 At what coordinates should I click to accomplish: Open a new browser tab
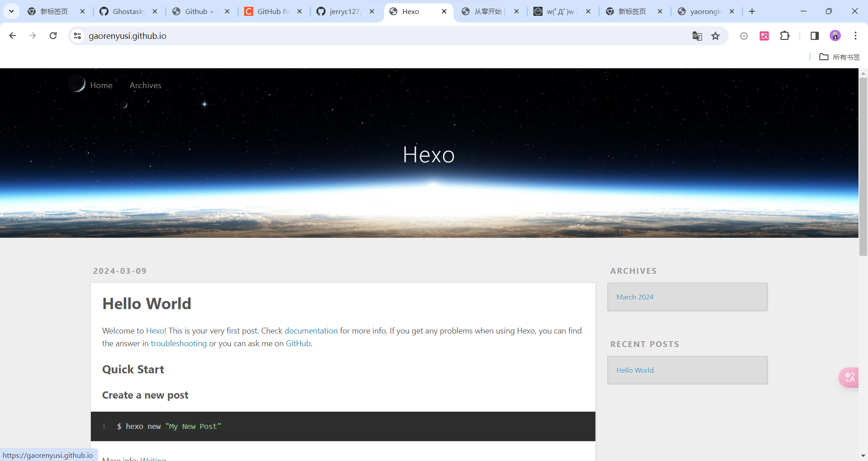(x=752, y=11)
